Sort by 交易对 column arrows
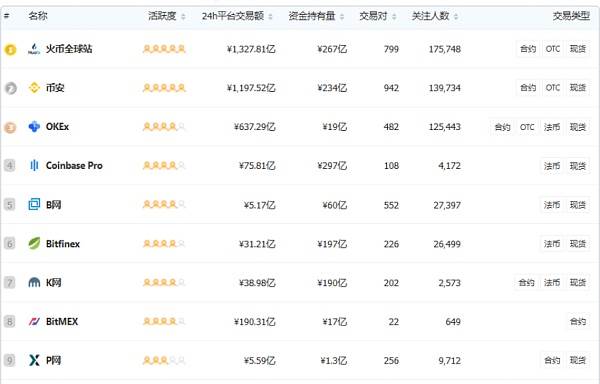 [x=394, y=16]
